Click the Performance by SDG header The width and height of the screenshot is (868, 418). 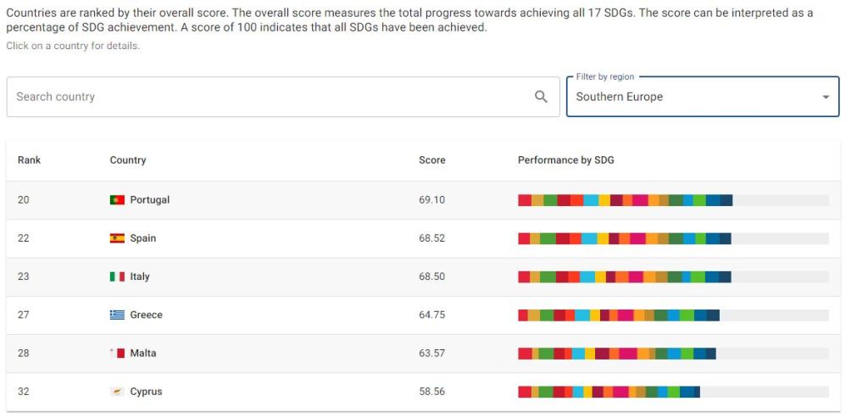pos(566,160)
